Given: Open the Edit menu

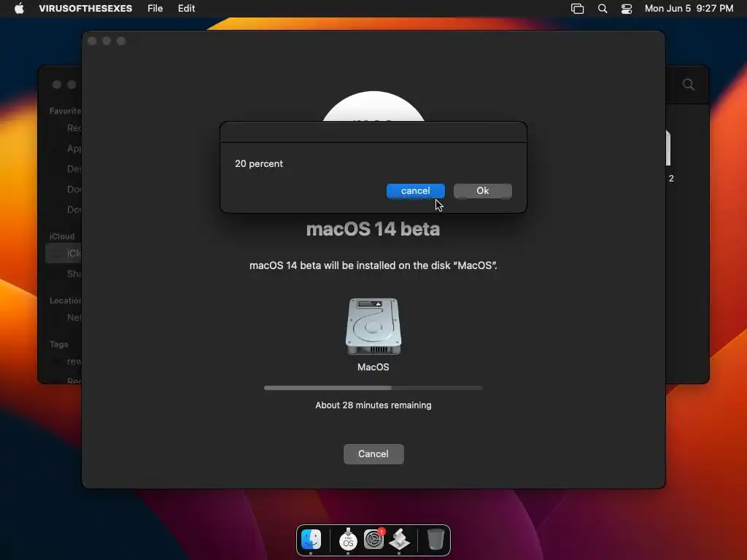Looking at the screenshot, I should pos(186,8).
